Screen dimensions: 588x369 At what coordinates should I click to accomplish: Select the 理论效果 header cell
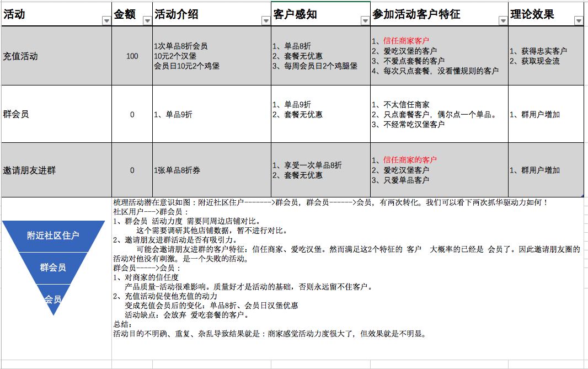click(x=538, y=12)
